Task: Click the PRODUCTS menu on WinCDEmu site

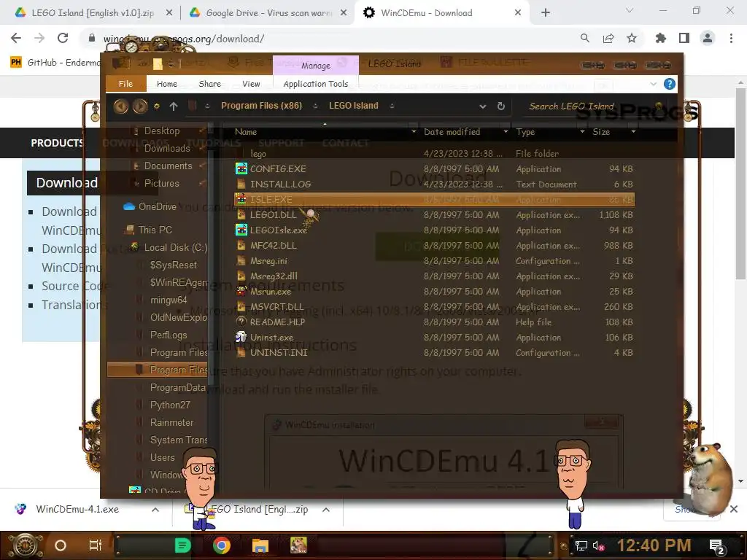Action: coord(56,143)
